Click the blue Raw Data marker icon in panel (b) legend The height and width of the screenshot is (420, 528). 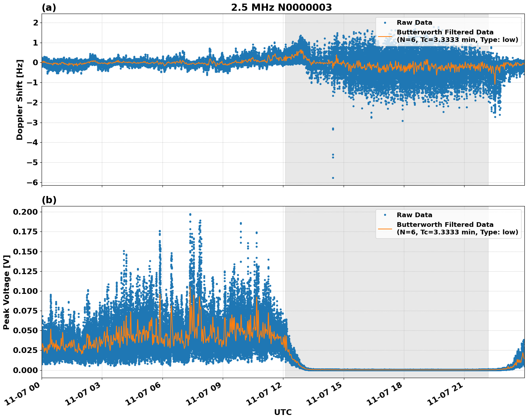385,215
